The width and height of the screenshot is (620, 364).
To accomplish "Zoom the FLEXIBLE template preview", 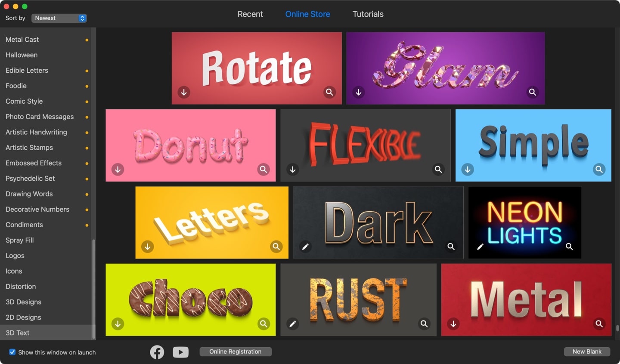I will pos(438,170).
